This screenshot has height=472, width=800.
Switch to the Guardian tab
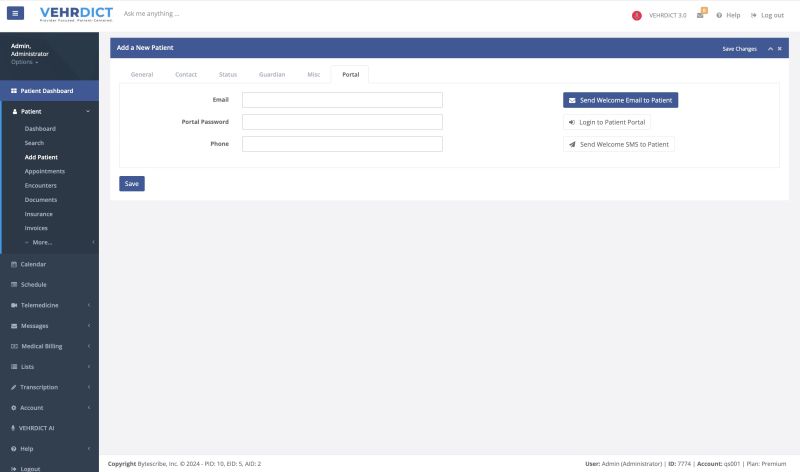(272, 74)
